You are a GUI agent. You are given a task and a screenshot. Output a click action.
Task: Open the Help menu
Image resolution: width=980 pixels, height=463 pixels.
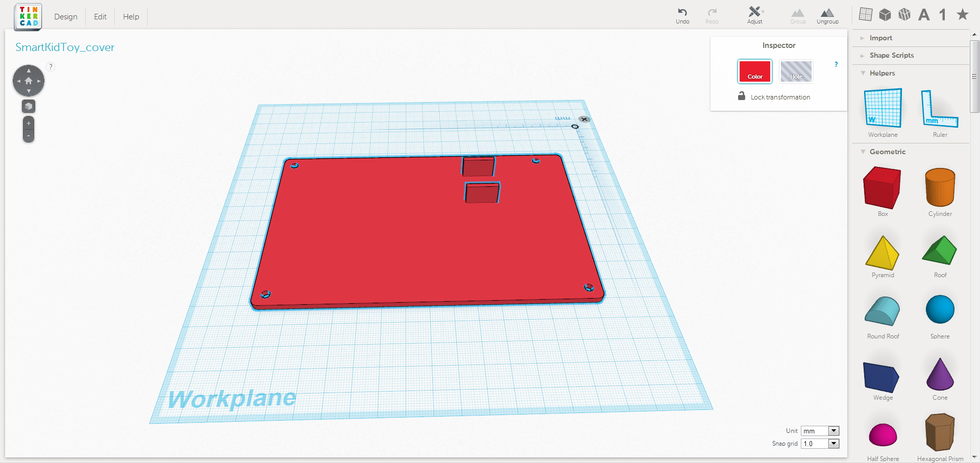click(x=131, y=17)
